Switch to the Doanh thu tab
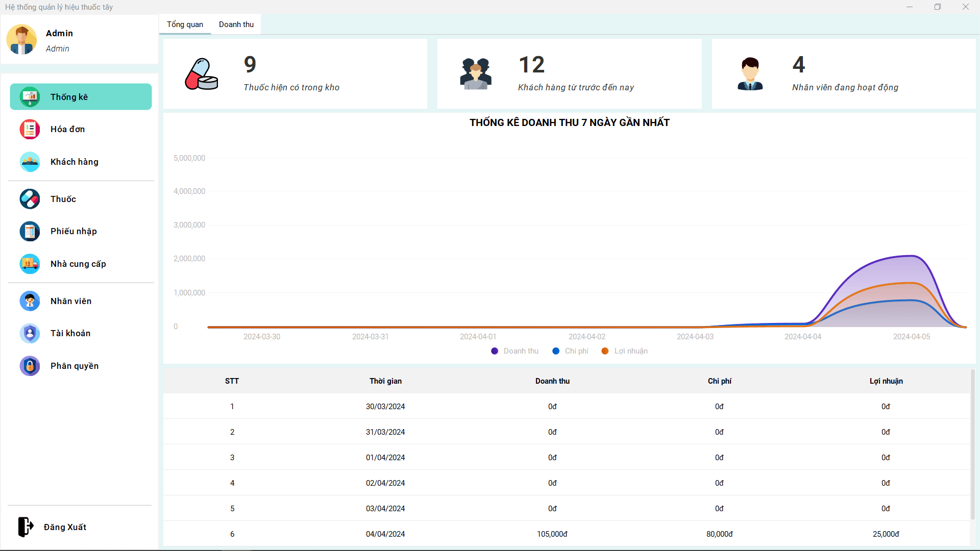 coord(236,24)
